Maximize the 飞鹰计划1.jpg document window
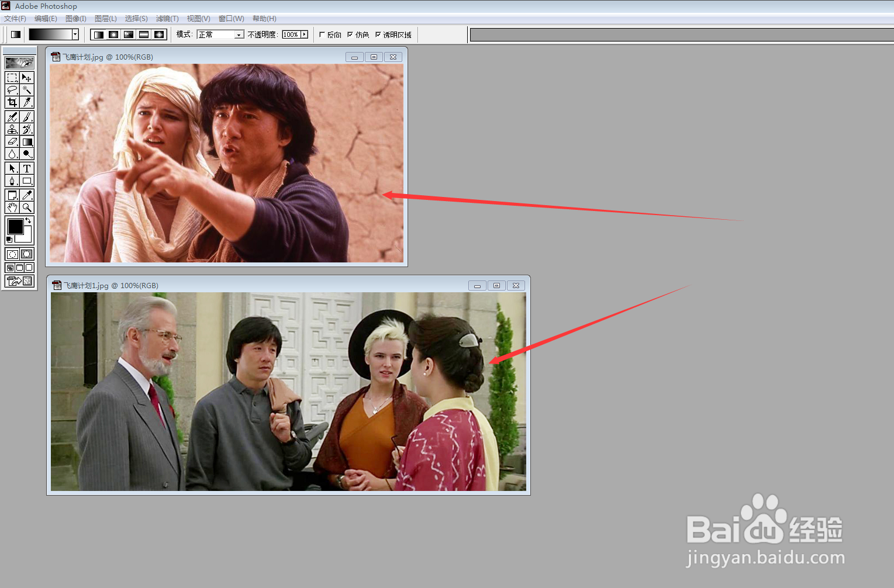The image size is (894, 588). click(x=496, y=285)
